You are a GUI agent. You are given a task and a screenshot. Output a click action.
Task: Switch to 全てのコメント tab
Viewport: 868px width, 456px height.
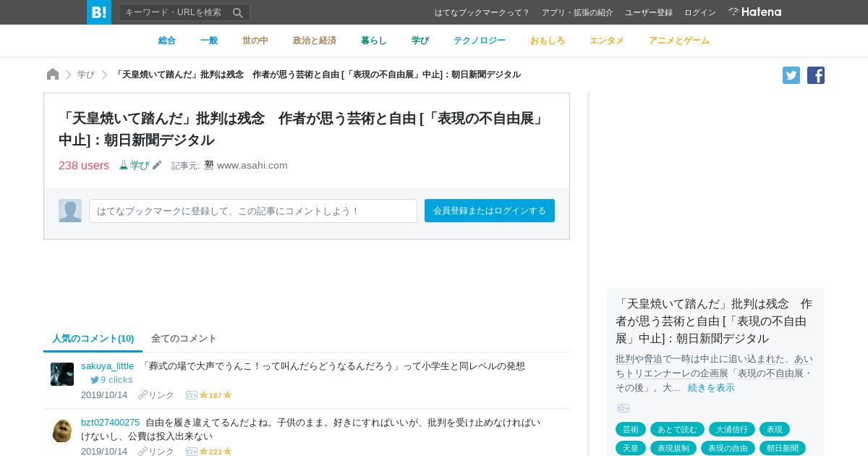pos(184,338)
